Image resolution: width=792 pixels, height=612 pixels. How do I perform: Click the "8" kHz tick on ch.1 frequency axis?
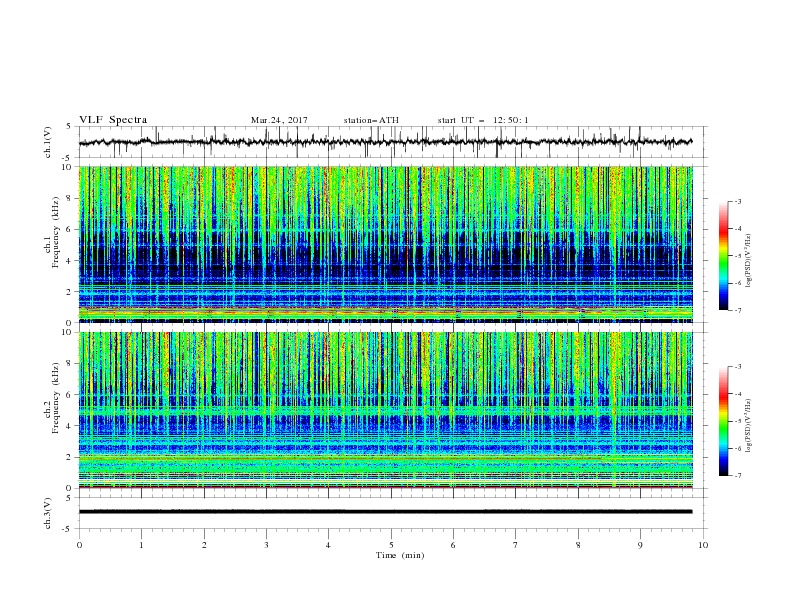click(71, 198)
